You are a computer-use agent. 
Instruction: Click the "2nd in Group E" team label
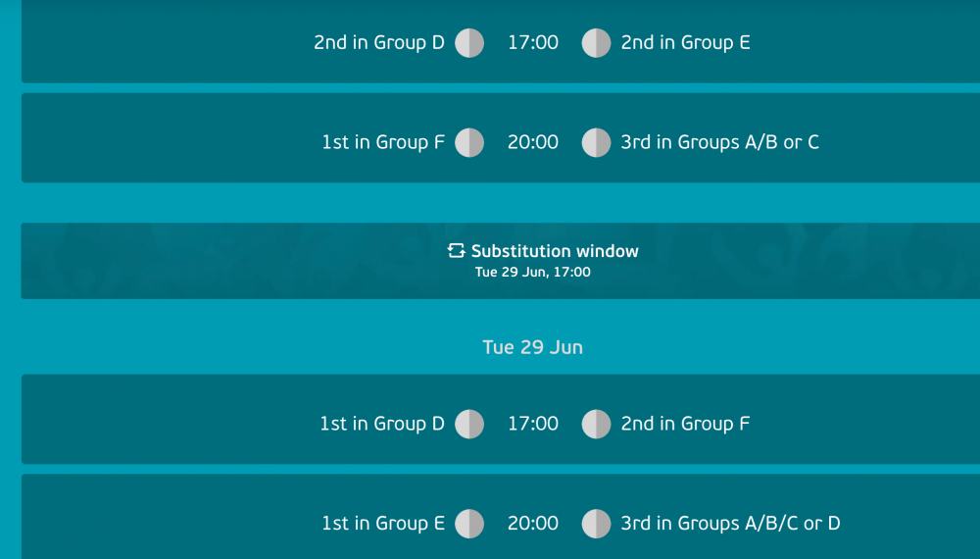[x=685, y=43]
